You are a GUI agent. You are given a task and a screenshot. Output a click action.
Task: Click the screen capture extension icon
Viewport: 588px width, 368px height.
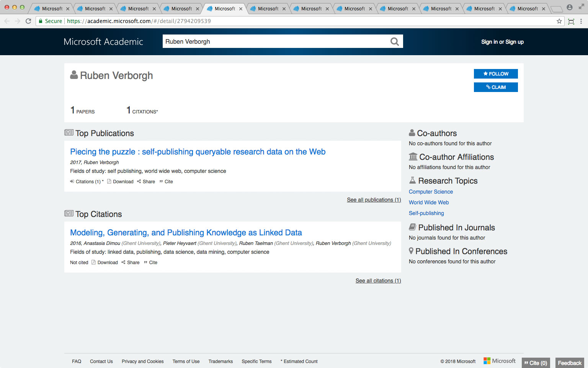click(571, 21)
